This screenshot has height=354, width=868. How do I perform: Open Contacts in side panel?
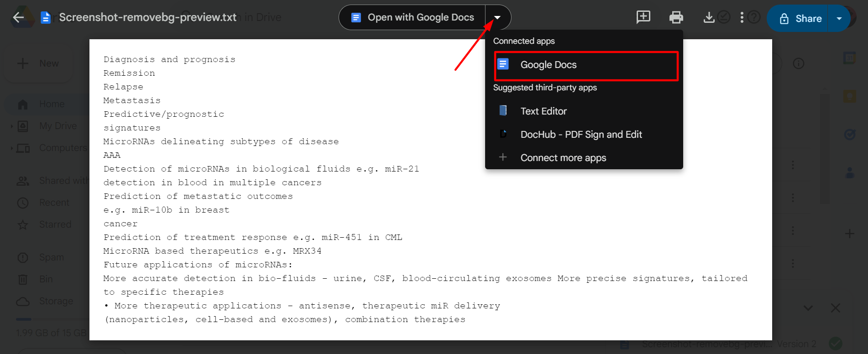click(849, 172)
